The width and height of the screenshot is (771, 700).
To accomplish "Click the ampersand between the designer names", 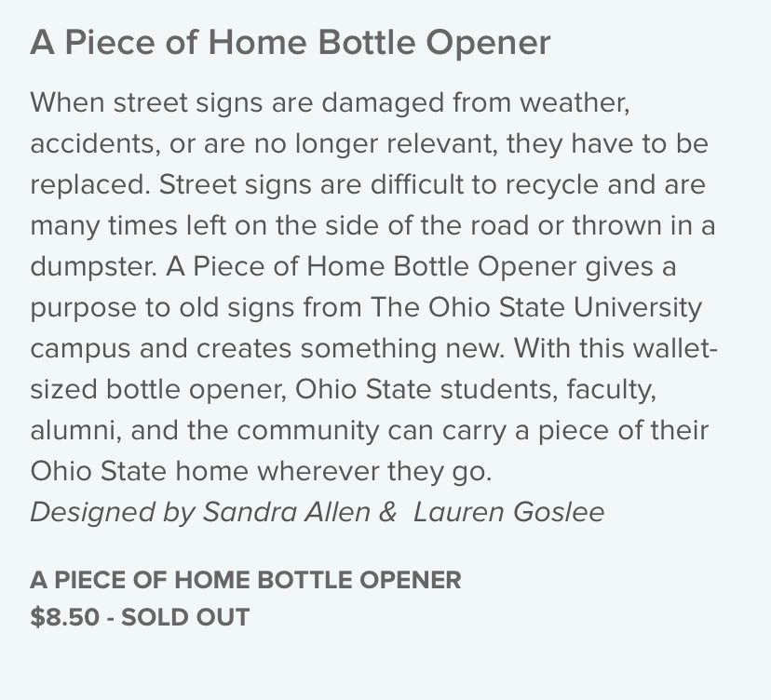I will [x=388, y=512].
